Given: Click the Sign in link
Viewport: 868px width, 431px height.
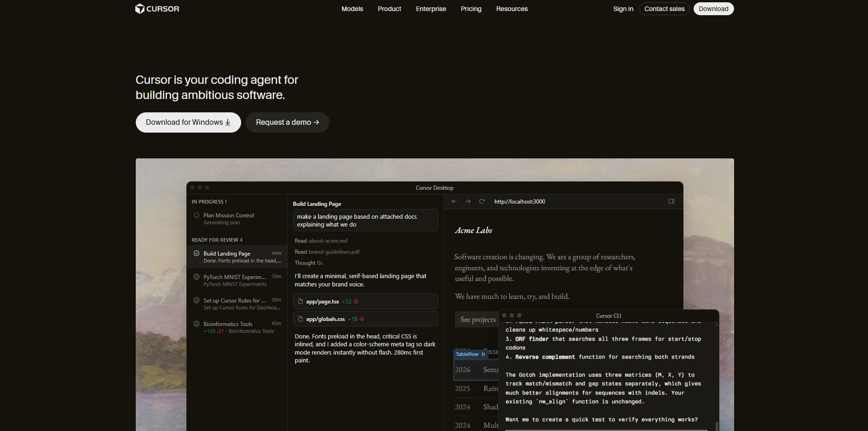Looking at the screenshot, I should (x=623, y=9).
